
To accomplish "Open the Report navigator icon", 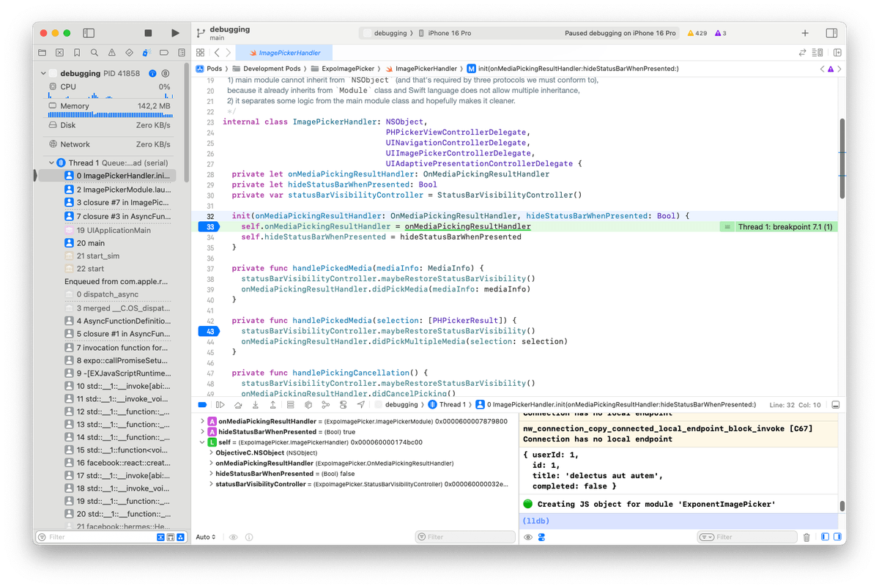I will 183,53.
